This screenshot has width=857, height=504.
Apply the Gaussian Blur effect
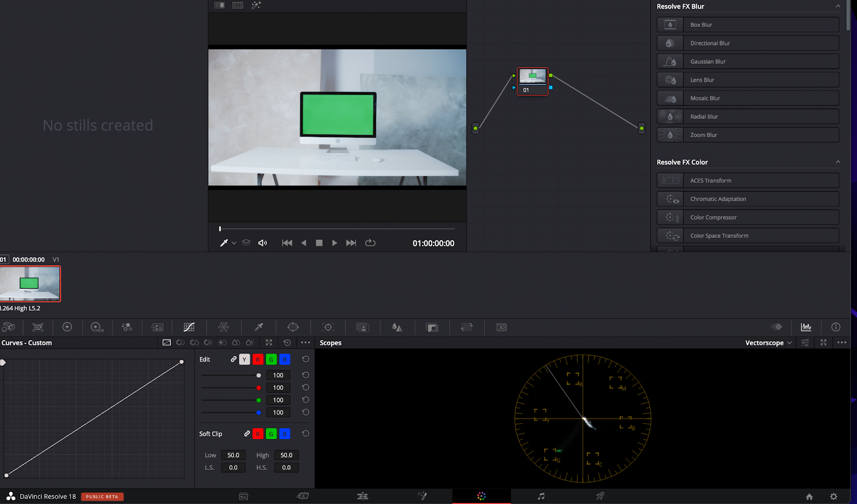(747, 61)
